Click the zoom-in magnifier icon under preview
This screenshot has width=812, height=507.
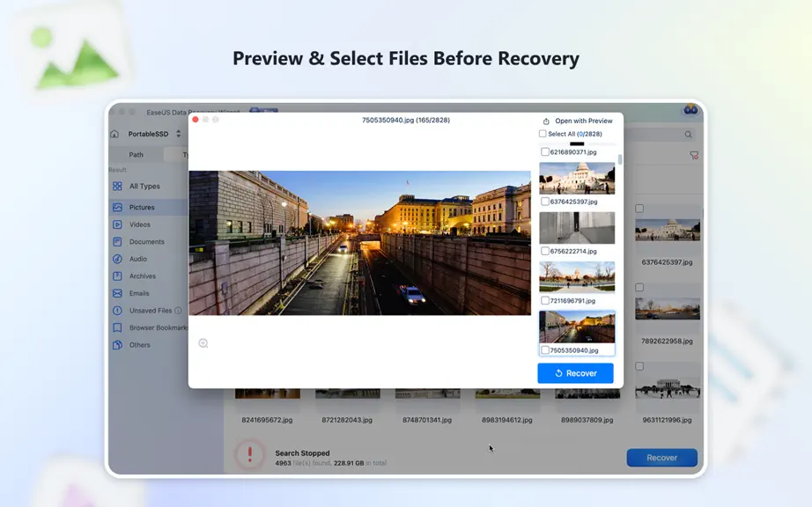pos(203,343)
